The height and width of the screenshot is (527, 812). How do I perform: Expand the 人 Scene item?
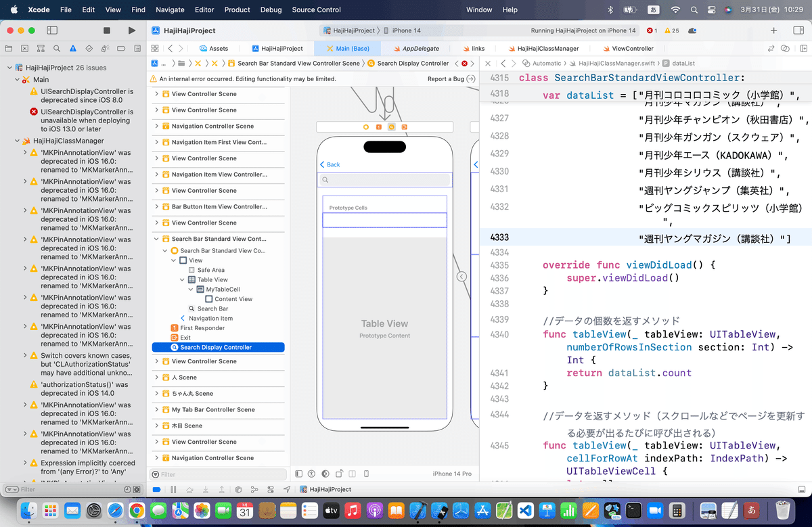(157, 377)
